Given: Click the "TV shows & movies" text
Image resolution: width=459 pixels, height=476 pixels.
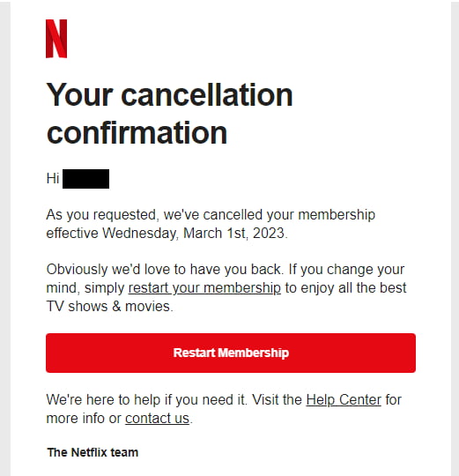Looking at the screenshot, I should (108, 306).
